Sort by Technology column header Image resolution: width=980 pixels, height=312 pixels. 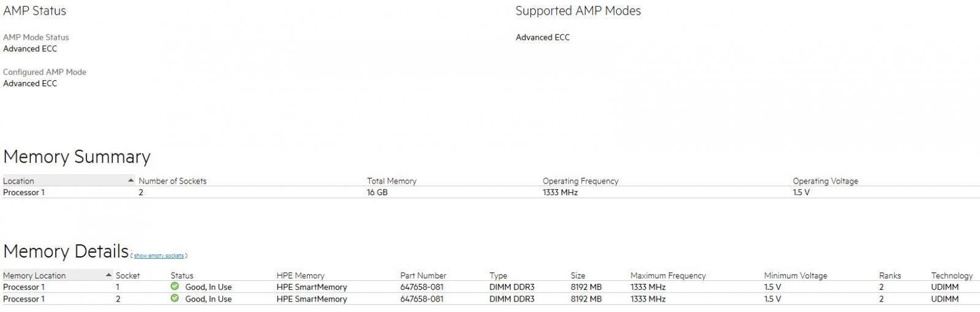pos(951,275)
